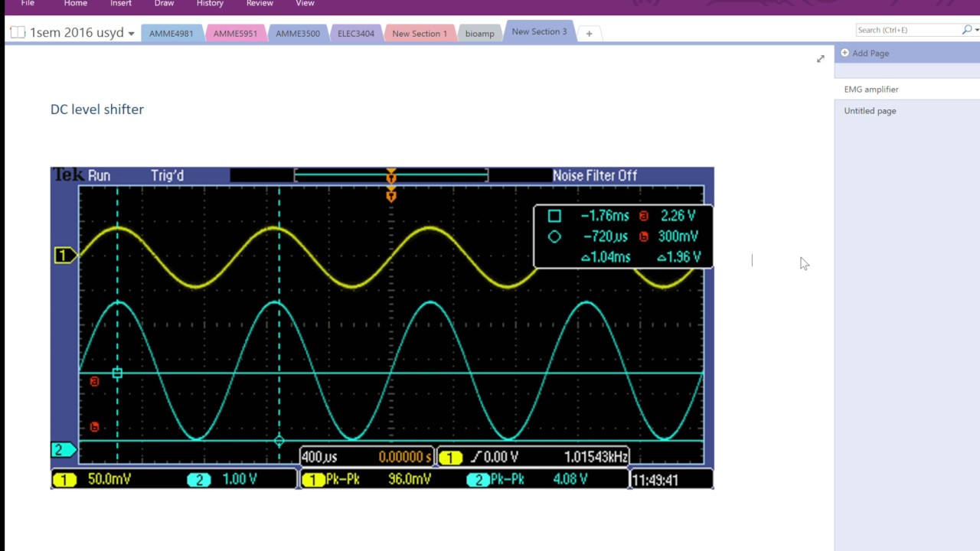The height and width of the screenshot is (551, 980).
Task: Expand the 1sem 2016 usyd notebook dropdown
Action: click(x=132, y=34)
